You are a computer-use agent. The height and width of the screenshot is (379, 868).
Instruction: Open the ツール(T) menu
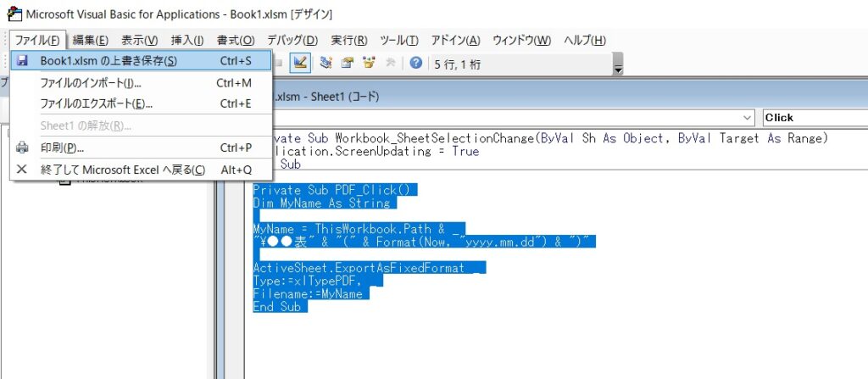[x=399, y=41]
